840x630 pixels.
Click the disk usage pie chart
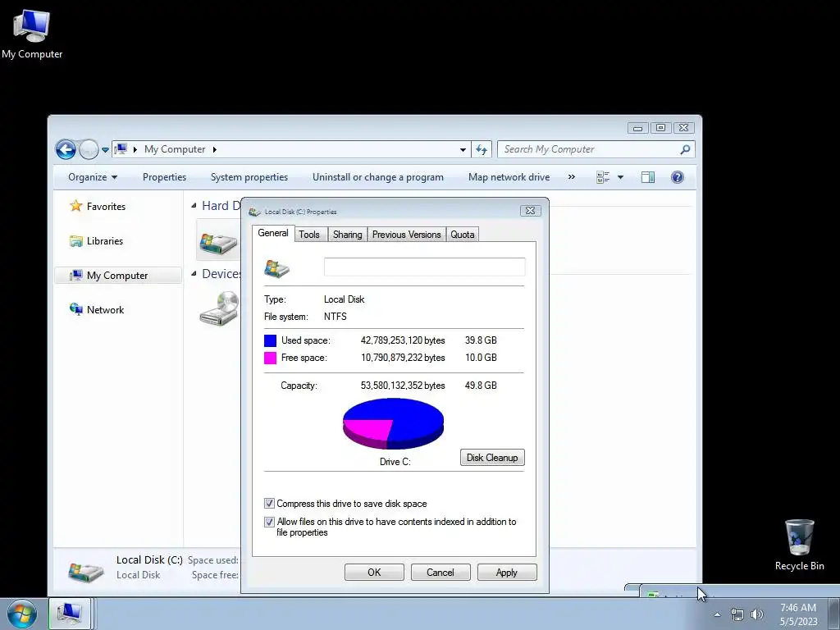pyautogui.click(x=393, y=423)
